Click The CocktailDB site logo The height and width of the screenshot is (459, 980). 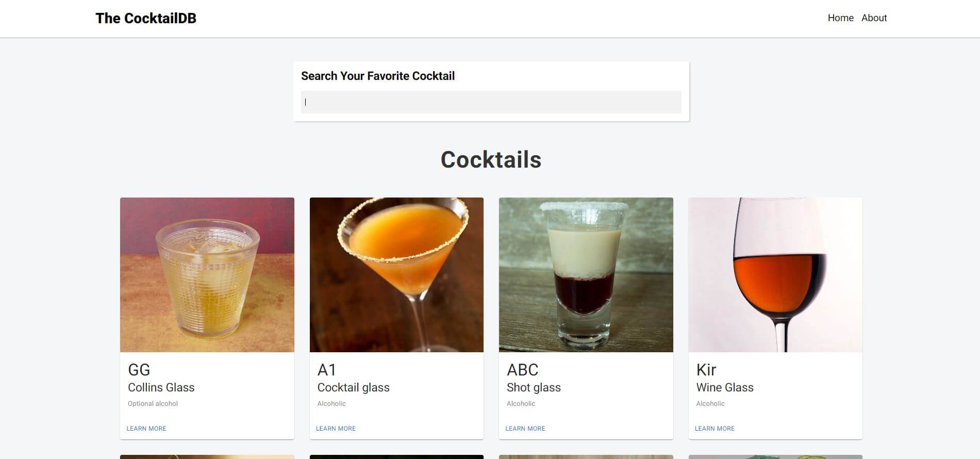click(146, 18)
